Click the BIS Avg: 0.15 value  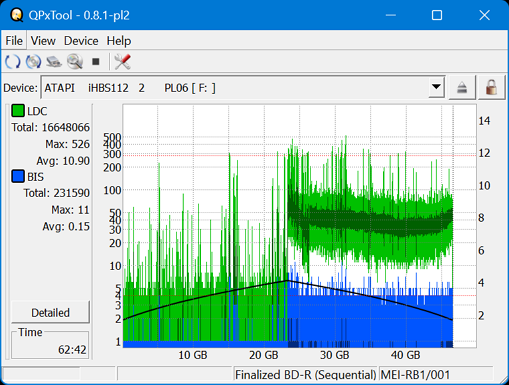[66, 226]
